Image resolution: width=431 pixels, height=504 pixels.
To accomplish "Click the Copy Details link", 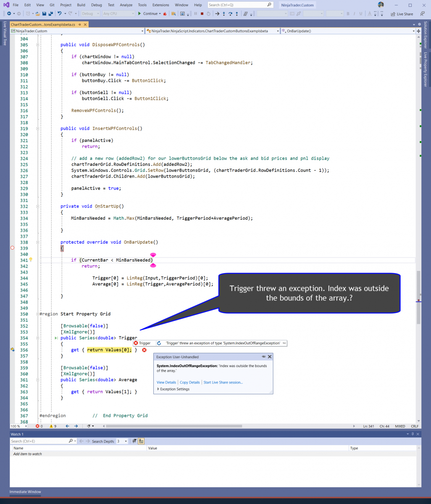I will (190, 383).
